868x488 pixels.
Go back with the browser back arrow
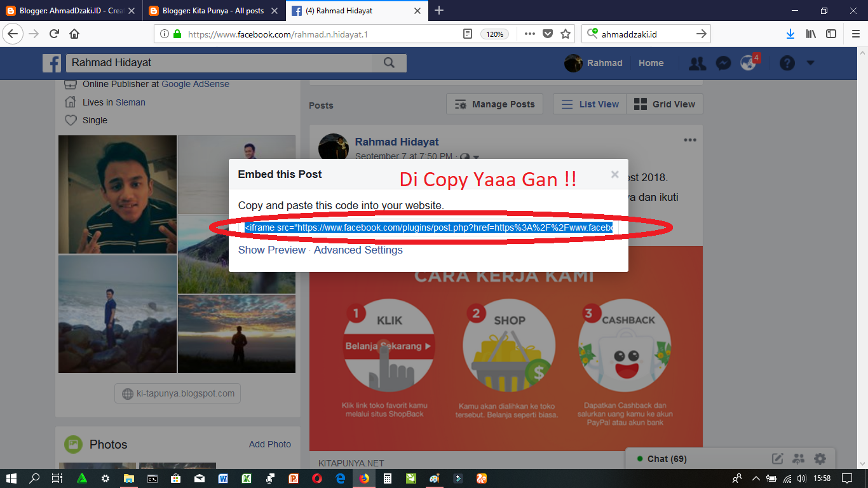pos(12,34)
